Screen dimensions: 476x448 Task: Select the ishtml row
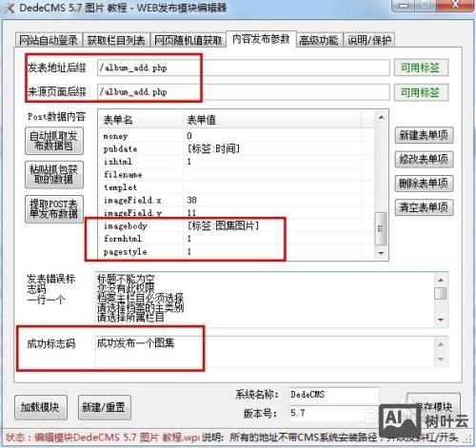(x=236, y=162)
